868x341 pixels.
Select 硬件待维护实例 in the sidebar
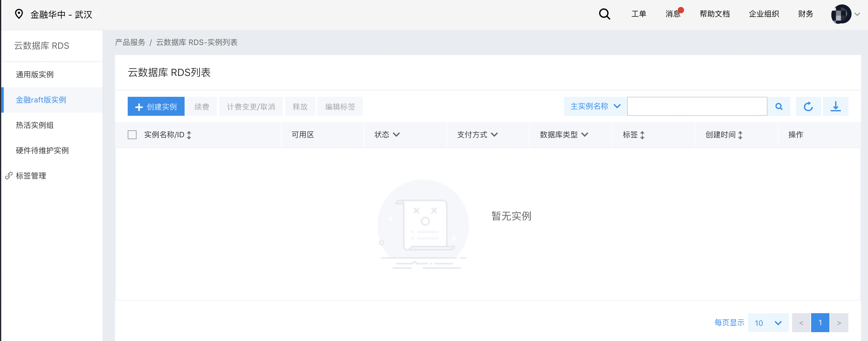(52, 151)
